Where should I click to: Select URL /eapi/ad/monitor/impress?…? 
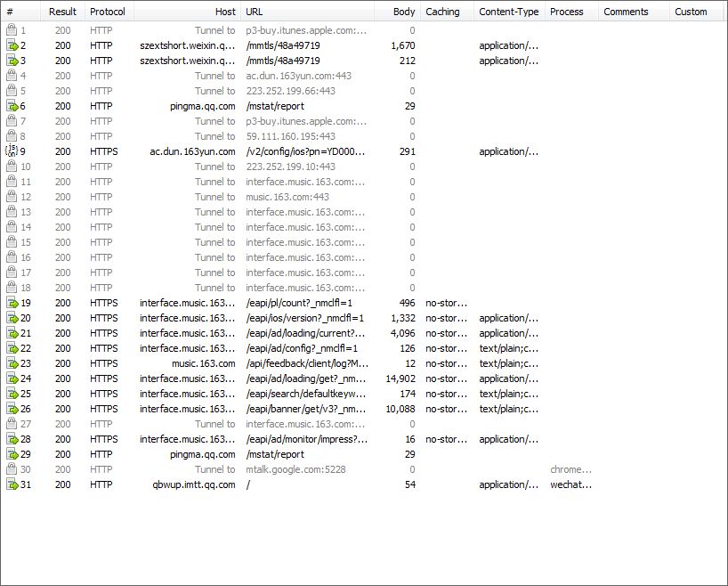click(x=307, y=439)
